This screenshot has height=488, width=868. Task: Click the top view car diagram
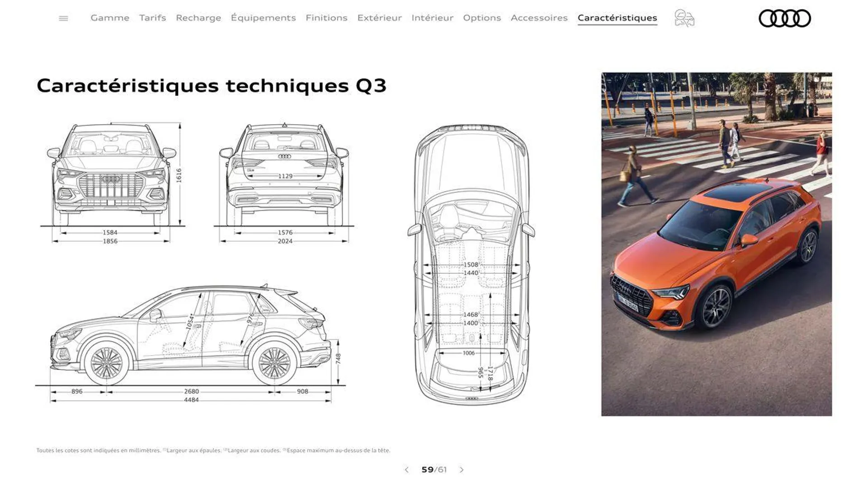(471, 264)
